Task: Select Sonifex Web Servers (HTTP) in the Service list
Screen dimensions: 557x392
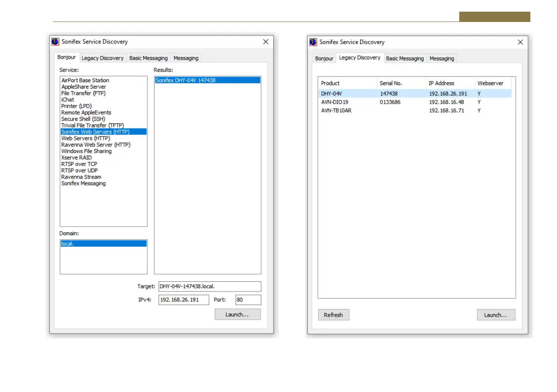Action: tap(95, 132)
